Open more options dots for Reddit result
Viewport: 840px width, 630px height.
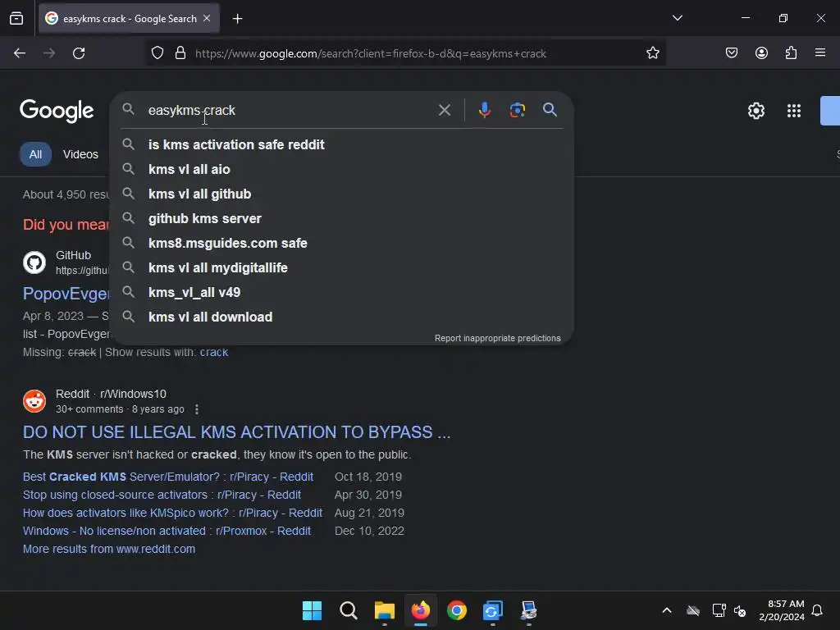[197, 409]
